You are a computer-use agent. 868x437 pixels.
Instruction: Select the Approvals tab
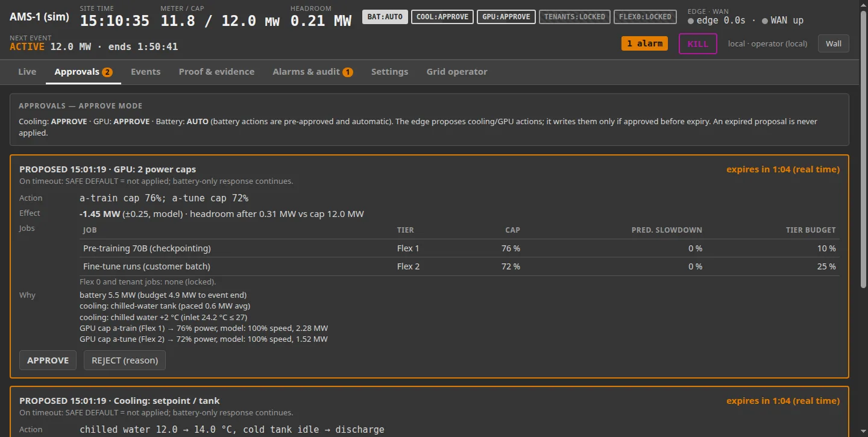click(x=83, y=72)
